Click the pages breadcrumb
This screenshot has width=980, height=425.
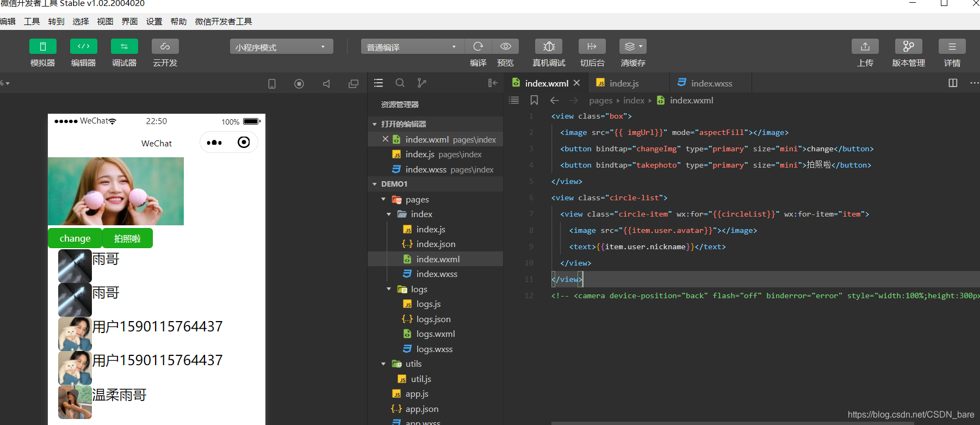coord(600,101)
